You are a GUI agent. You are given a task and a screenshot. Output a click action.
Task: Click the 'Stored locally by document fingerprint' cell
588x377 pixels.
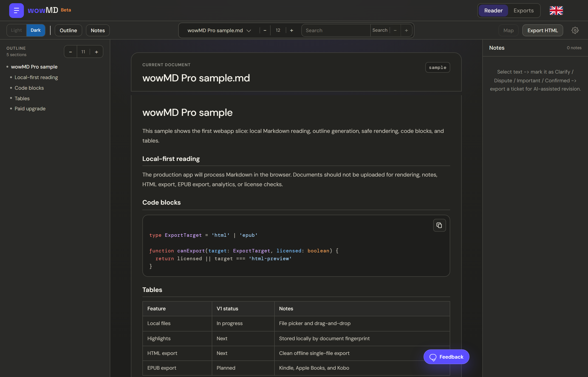click(362, 339)
